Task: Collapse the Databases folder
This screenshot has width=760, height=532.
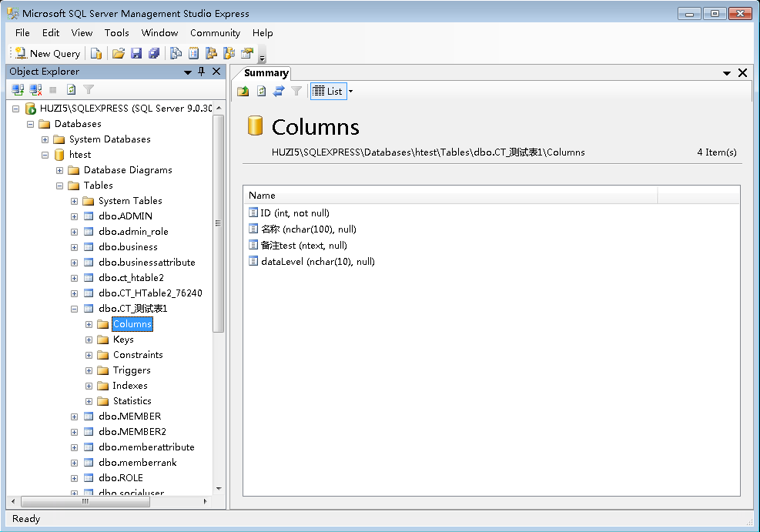Action: (30, 124)
